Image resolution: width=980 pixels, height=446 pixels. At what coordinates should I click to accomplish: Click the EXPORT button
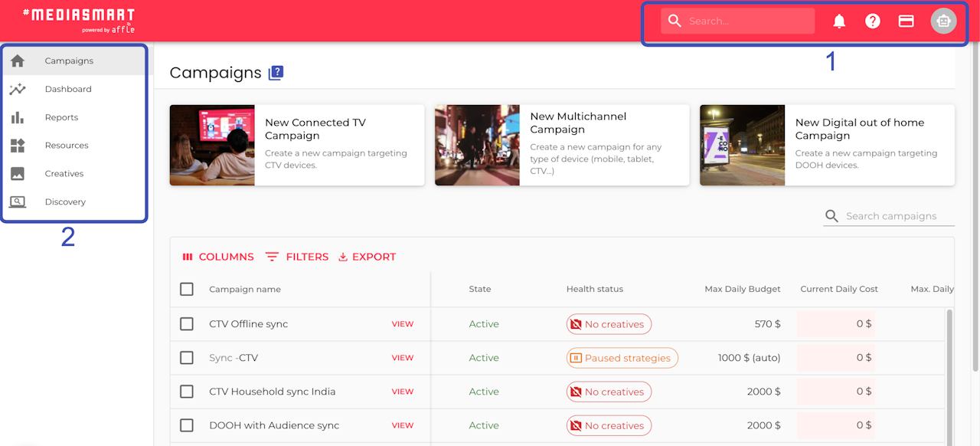367,257
